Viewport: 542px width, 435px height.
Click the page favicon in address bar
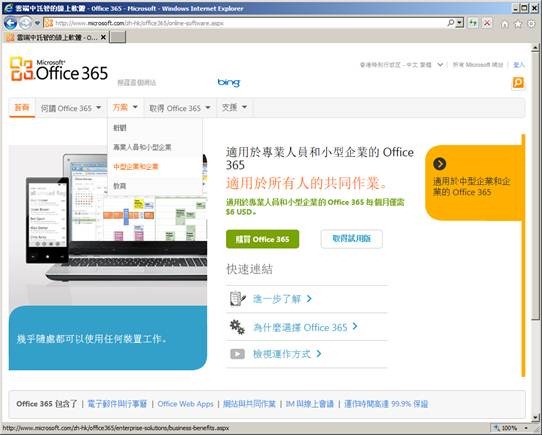49,23
